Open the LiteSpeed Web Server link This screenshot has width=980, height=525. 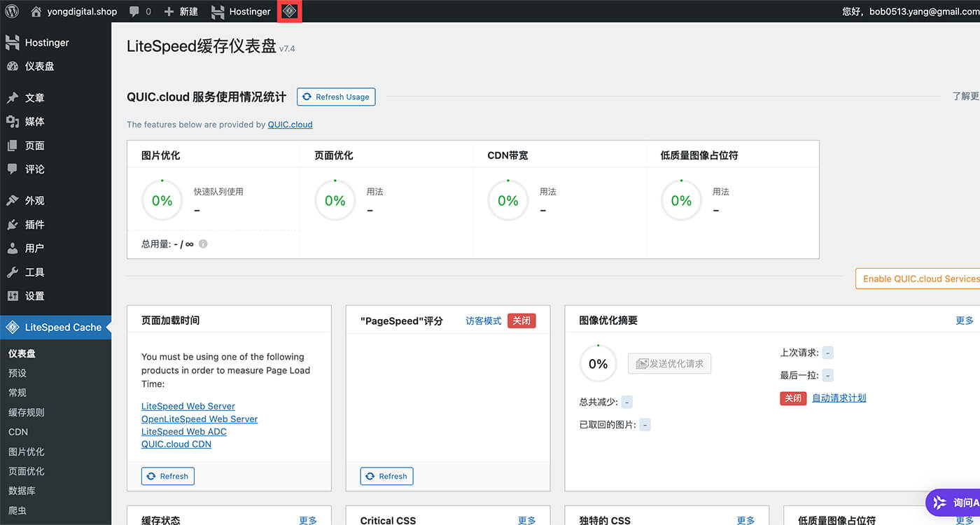tap(188, 406)
